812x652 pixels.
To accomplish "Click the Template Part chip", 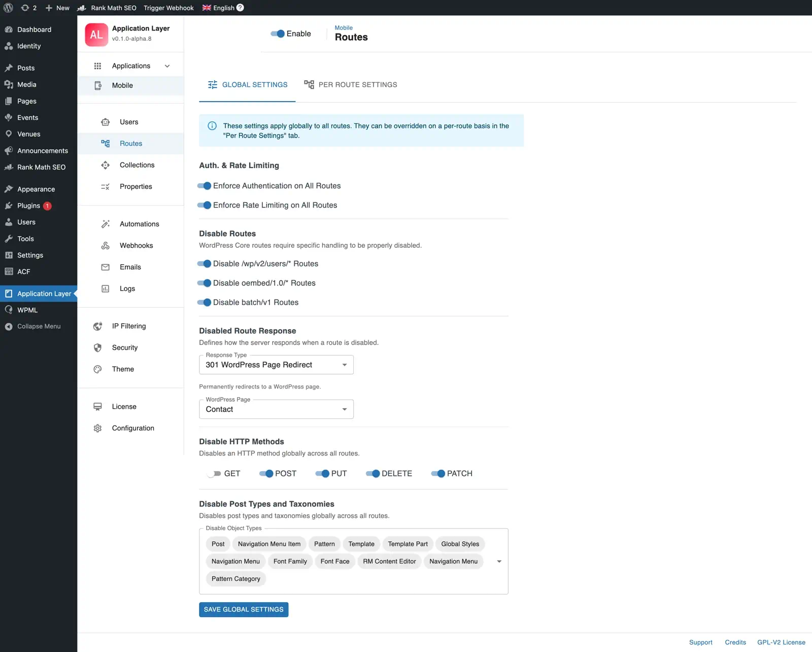I will click(x=408, y=544).
